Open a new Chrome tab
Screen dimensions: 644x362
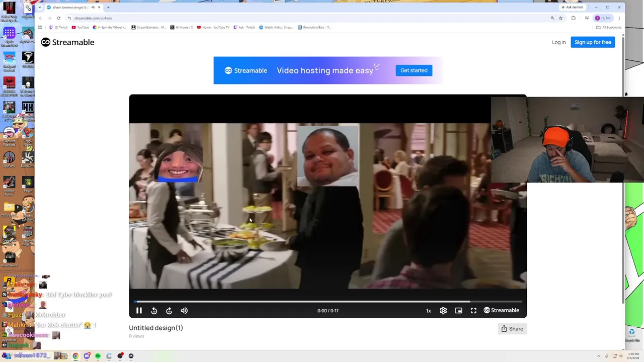[108, 8]
